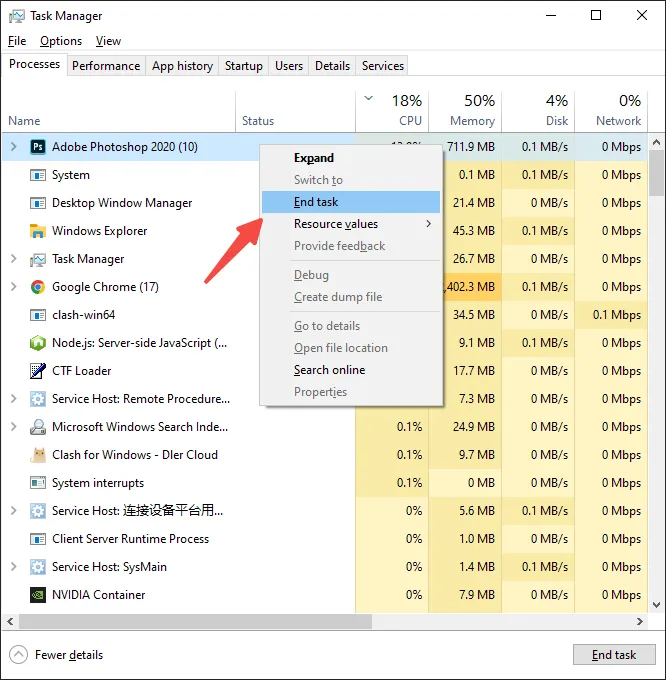Image resolution: width=666 pixels, height=680 pixels.
Task: Click the 711.9 MB memory cell
Action: click(471, 147)
